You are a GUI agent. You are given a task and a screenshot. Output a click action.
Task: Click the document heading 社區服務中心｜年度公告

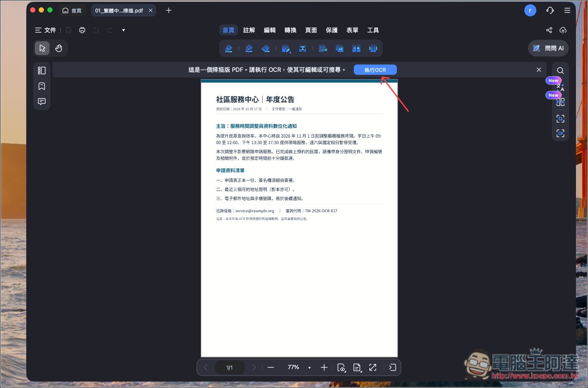[x=255, y=99]
